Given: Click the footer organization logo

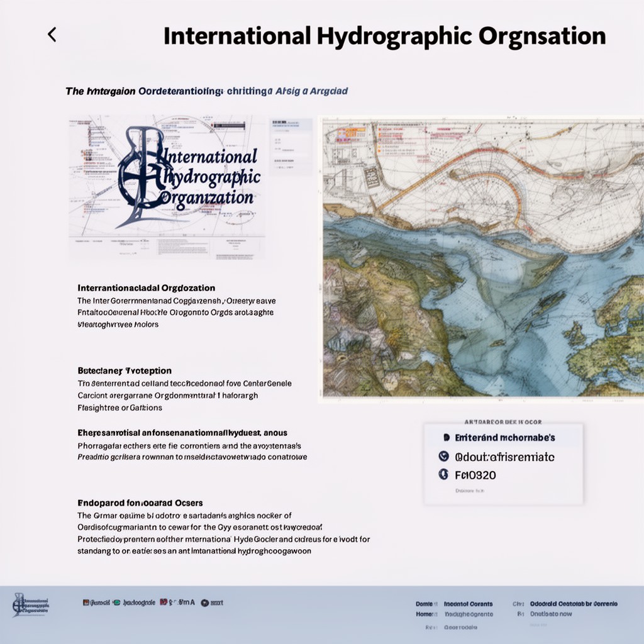Looking at the screenshot, I should pos(30,604).
